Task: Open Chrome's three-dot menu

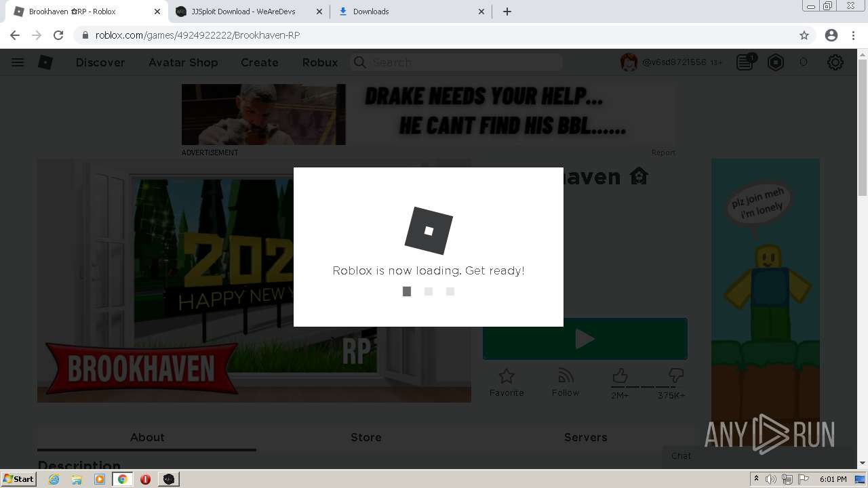Action: [x=854, y=35]
